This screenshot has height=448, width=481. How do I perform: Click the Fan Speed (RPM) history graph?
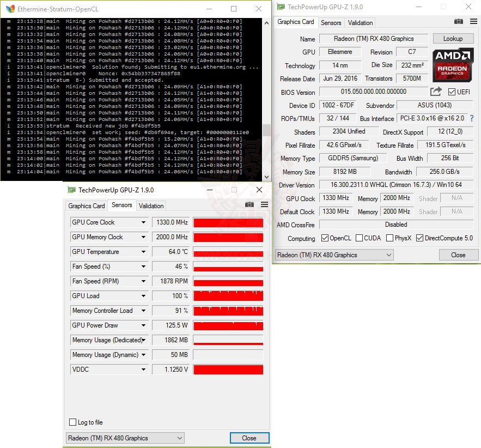(x=228, y=281)
